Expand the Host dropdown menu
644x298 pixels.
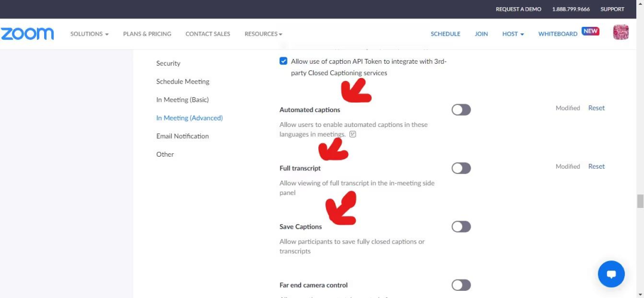(x=513, y=34)
